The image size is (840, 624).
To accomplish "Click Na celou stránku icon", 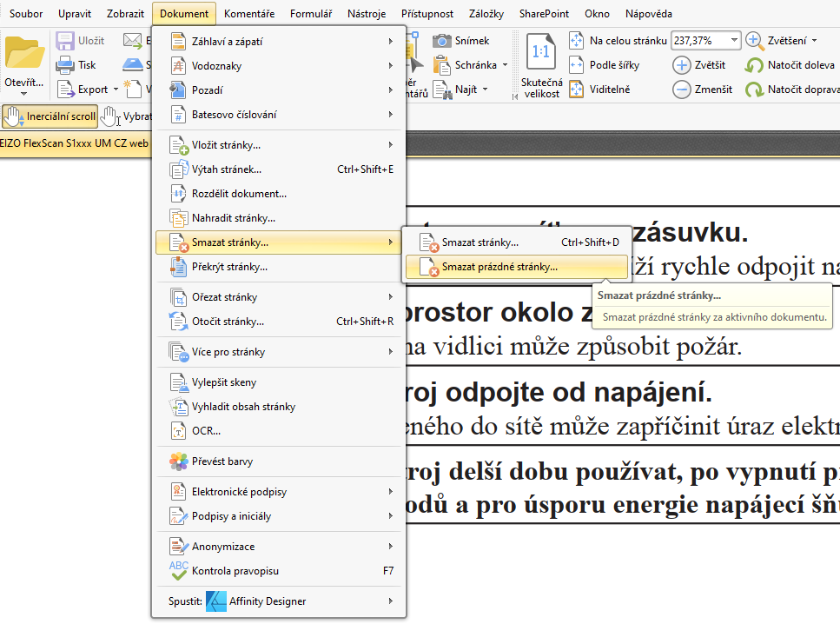I will point(577,40).
